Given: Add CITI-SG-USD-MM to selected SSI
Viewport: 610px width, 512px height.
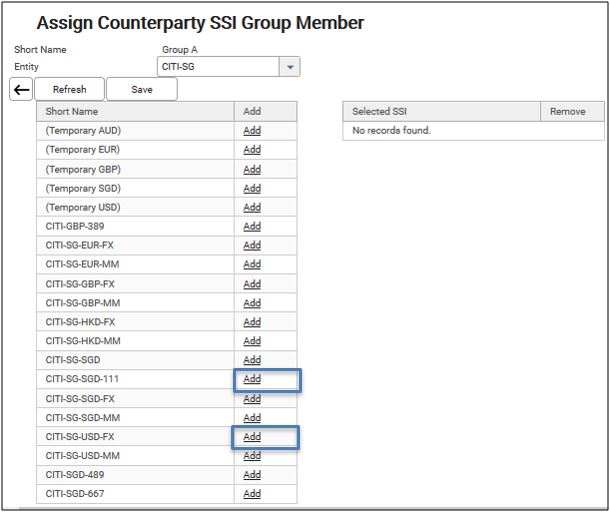Looking at the screenshot, I should coord(252,456).
